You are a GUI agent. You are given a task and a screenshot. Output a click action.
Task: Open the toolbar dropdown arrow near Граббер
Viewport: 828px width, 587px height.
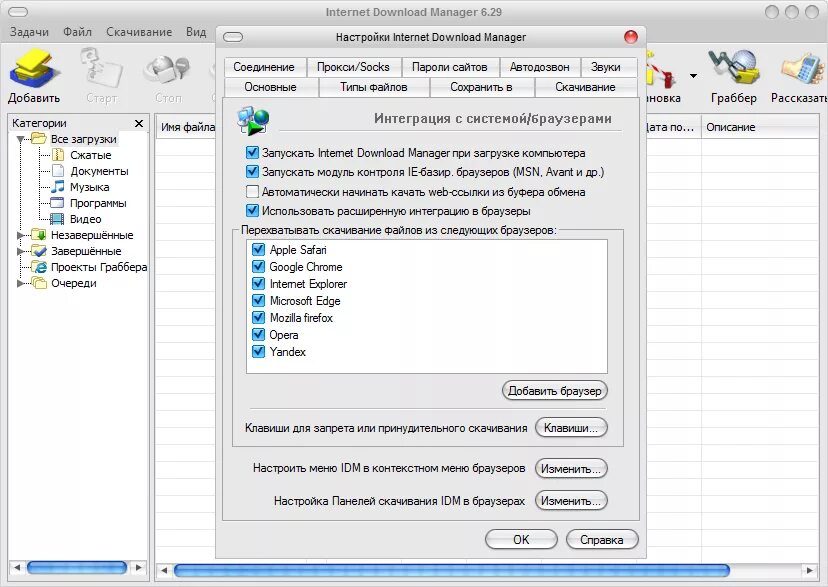[x=693, y=76]
